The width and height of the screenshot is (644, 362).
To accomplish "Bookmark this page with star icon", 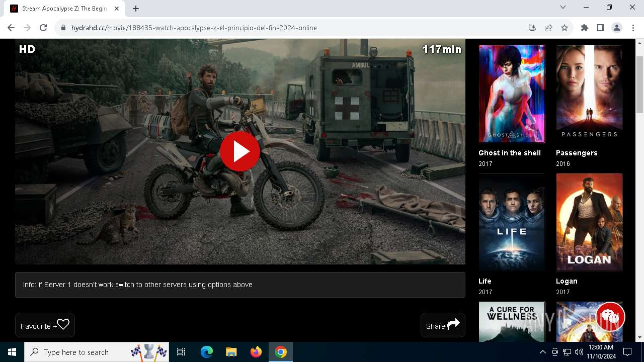I will click(x=565, y=28).
